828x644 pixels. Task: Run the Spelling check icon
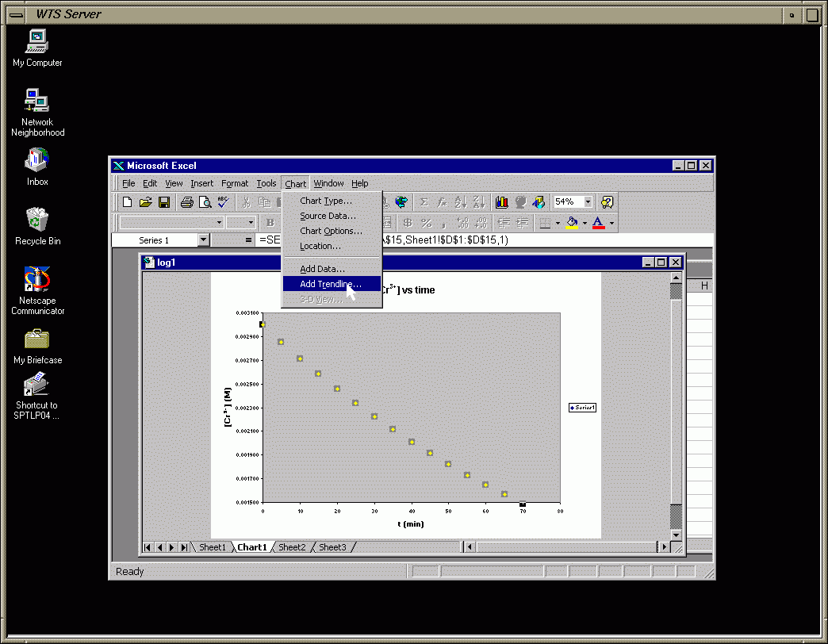pos(224,202)
